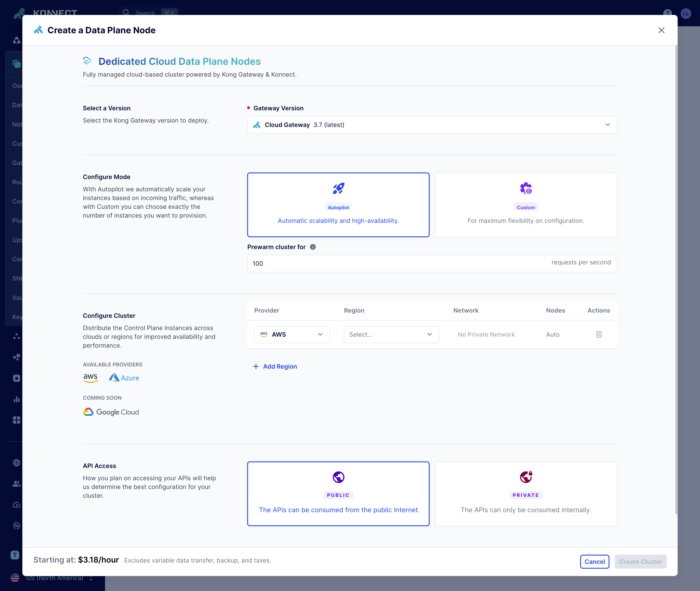Open the AWS provider dropdown
The width and height of the screenshot is (700, 591).
pyautogui.click(x=292, y=334)
